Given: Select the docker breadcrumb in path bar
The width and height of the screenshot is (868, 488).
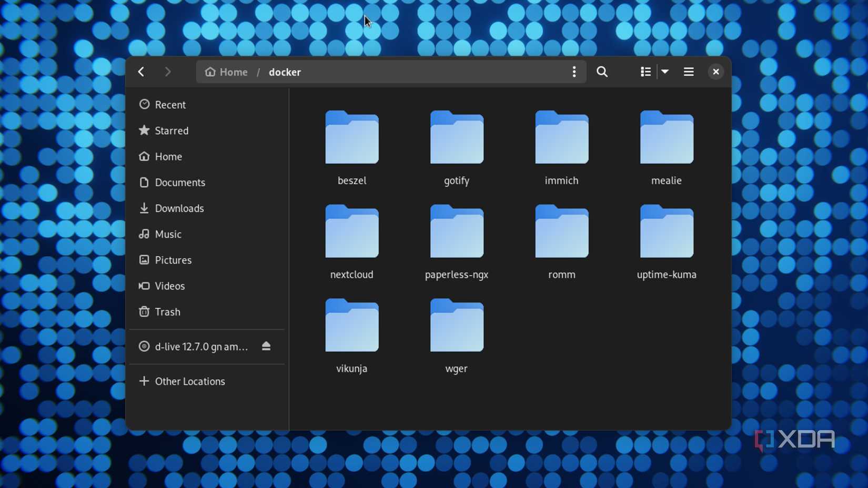Looking at the screenshot, I should point(285,72).
